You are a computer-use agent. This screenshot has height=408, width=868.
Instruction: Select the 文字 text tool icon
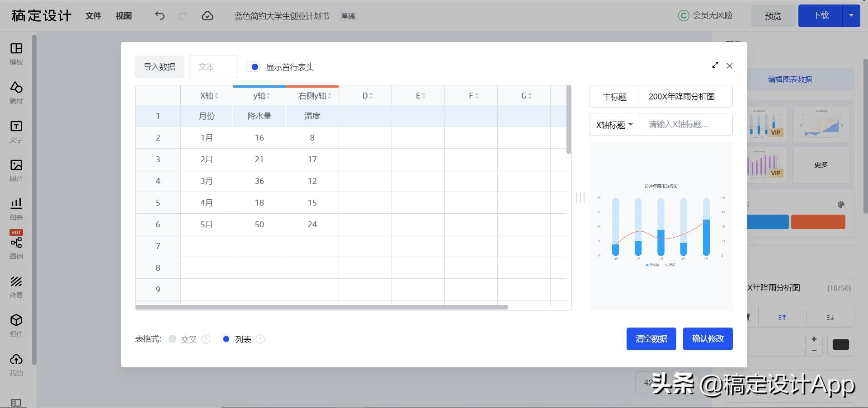[16, 127]
